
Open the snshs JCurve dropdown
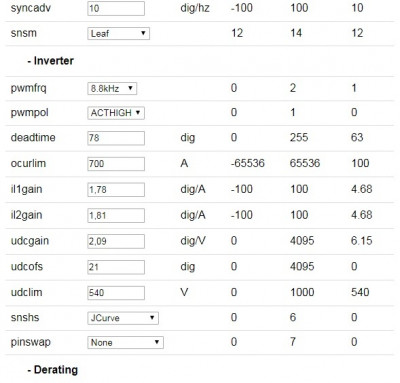point(123,318)
